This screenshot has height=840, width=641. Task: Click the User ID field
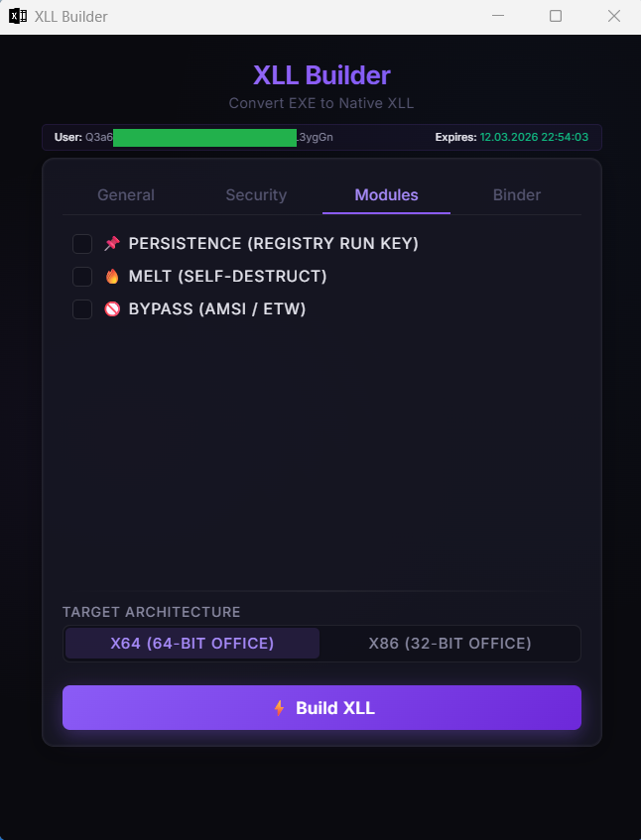208,138
